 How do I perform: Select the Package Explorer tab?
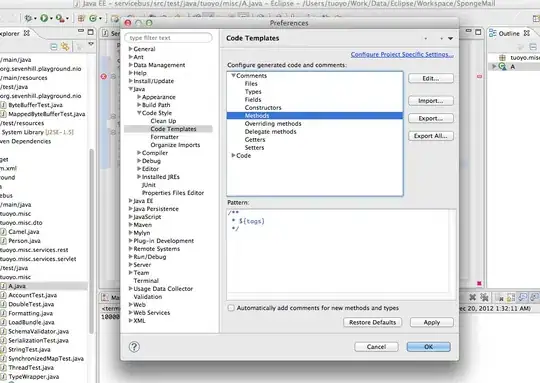click(x=14, y=33)
